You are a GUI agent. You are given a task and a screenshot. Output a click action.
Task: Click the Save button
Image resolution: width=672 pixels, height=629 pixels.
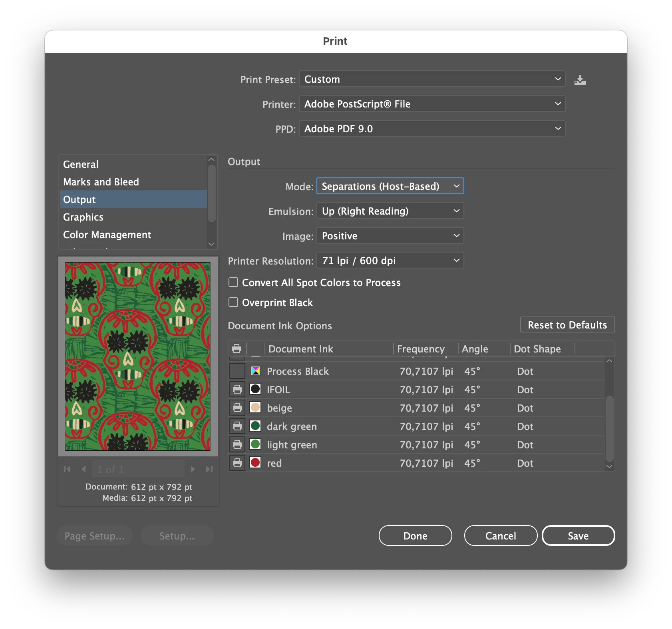(578, 535)
